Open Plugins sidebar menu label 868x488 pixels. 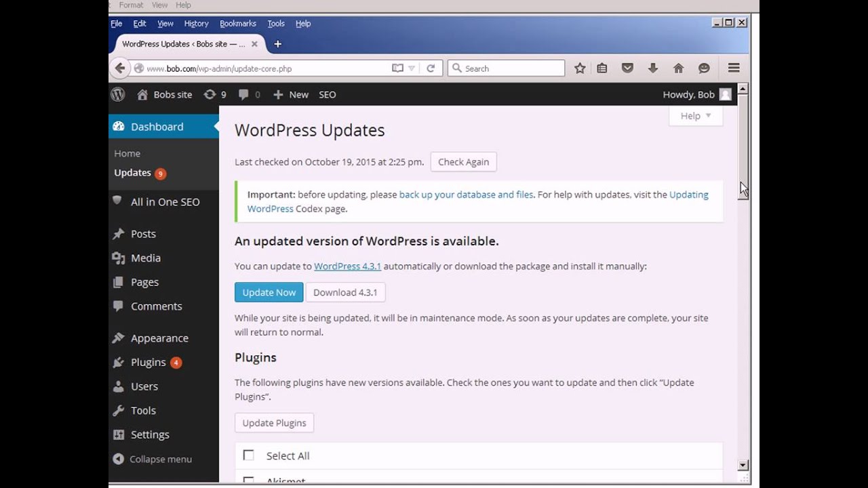149,363
